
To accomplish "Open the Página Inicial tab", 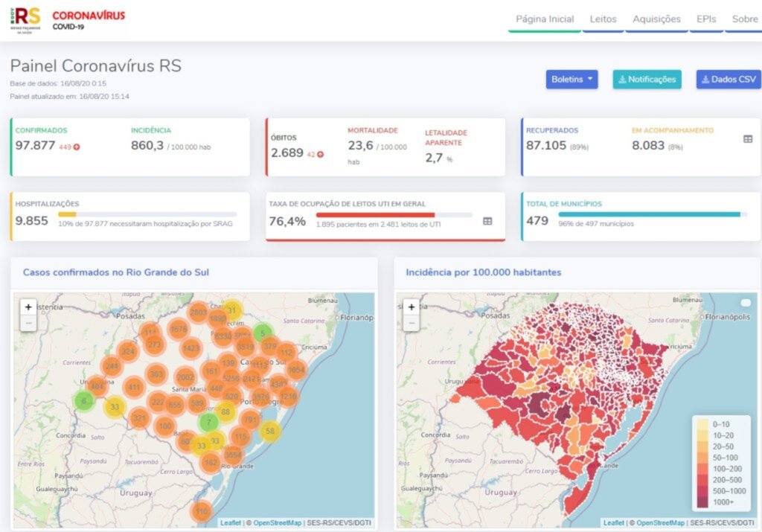I will coord(545,19).
